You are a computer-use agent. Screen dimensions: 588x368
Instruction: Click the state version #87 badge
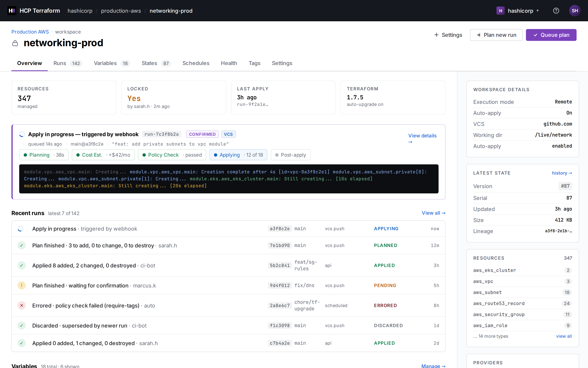pos(565,186)
